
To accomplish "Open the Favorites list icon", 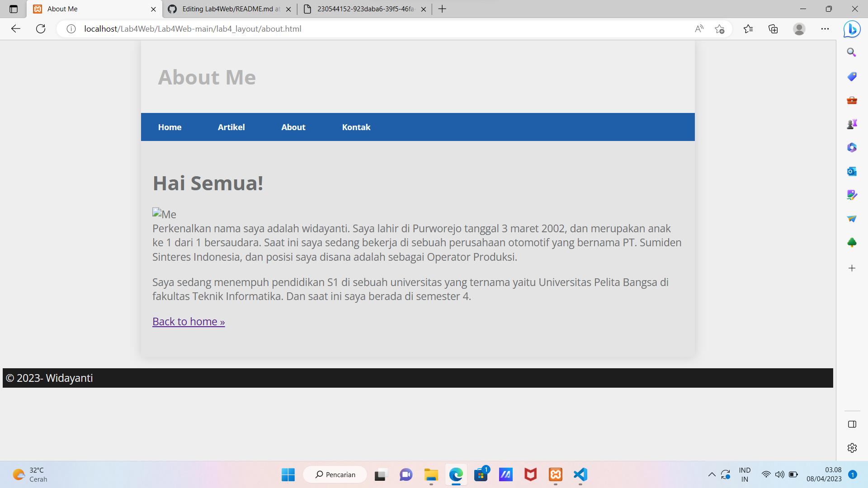I will tap(748, 29).
